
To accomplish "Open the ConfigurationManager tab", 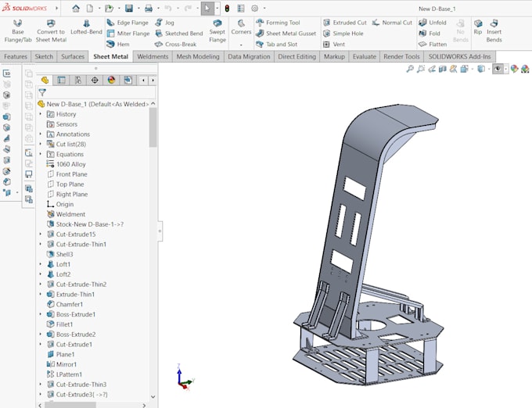I will pos(78,81).
